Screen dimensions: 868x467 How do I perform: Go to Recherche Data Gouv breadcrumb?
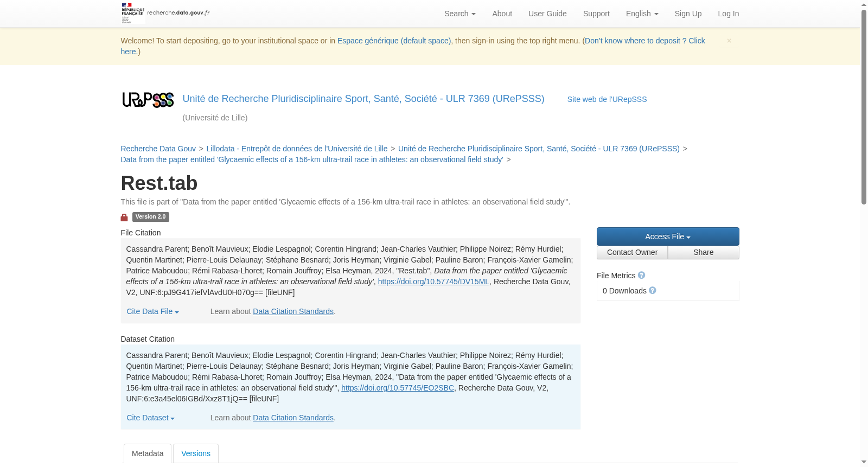tap(158, 149)
